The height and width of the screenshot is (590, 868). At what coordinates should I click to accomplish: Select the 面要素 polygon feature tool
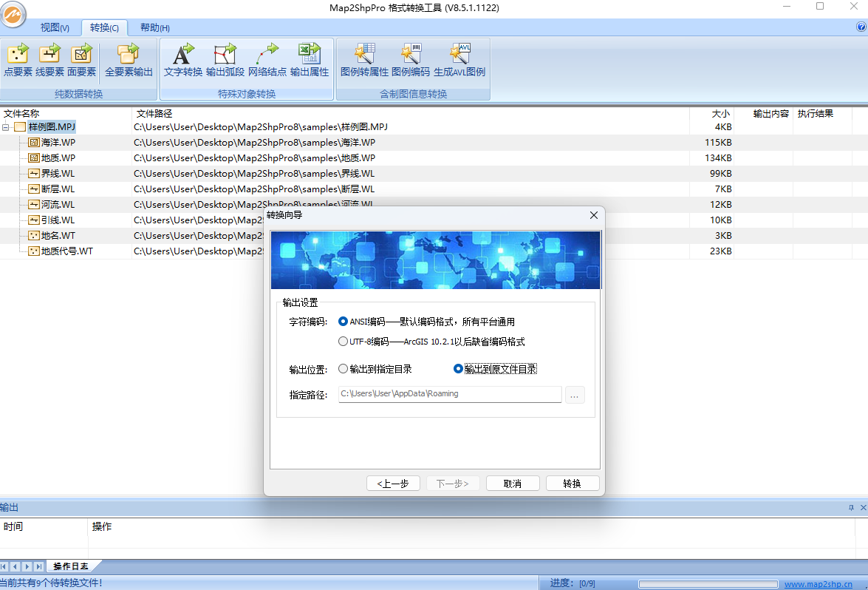coord(81,61)
